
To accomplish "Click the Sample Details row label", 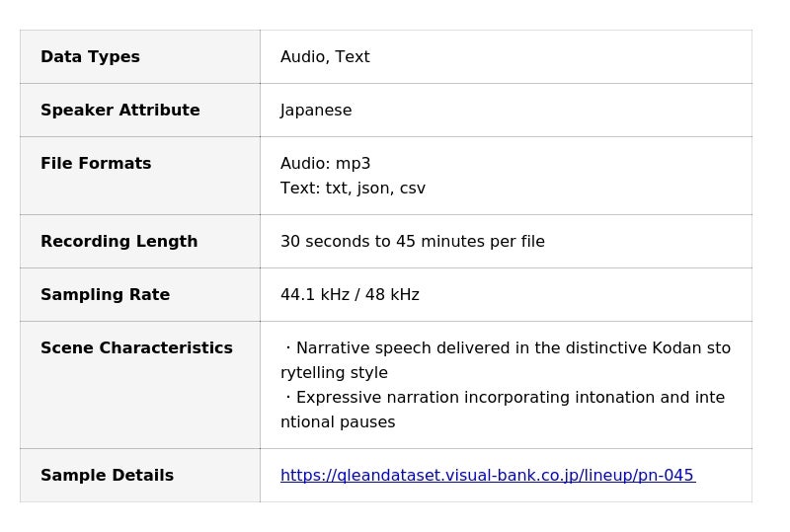I will 107,476.
